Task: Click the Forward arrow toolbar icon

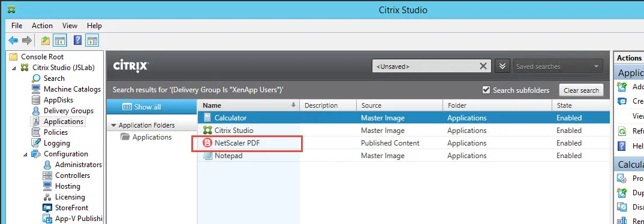Action: [27, 40]
